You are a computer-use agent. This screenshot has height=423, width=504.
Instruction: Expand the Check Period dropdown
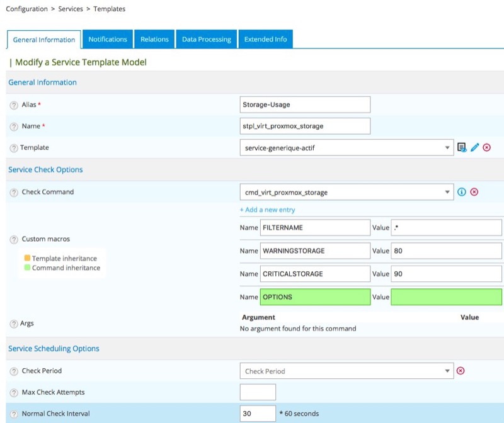[x=346, y=371]
